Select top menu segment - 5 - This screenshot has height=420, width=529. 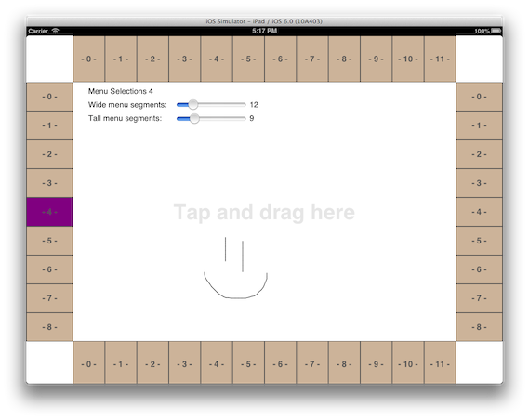click(x=248, y=59)
